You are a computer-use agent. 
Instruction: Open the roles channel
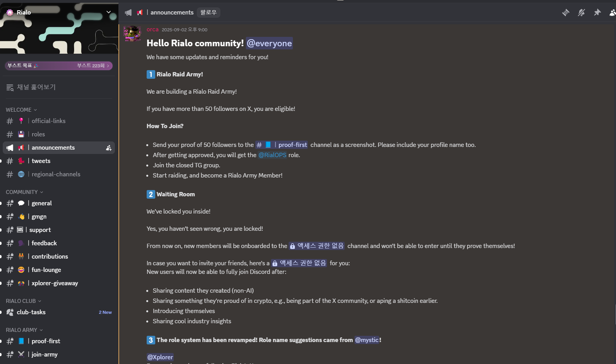pos(59,134)
